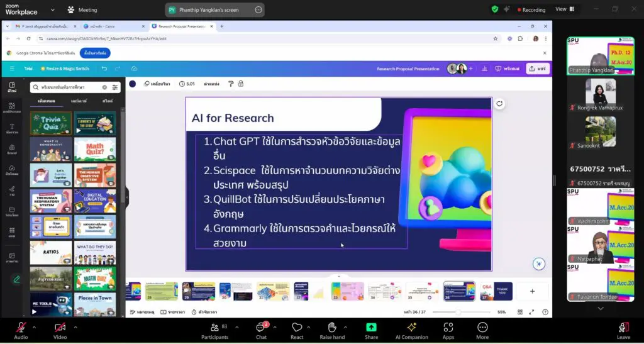Open the Text tool in Canva sidebar
Viewport: 644px width, 344px height.
pyautogui.click(x=12, y=128)
